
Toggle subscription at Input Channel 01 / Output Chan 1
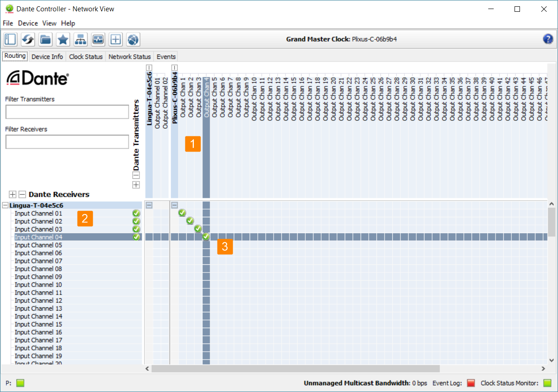click(x=182, y=213)
